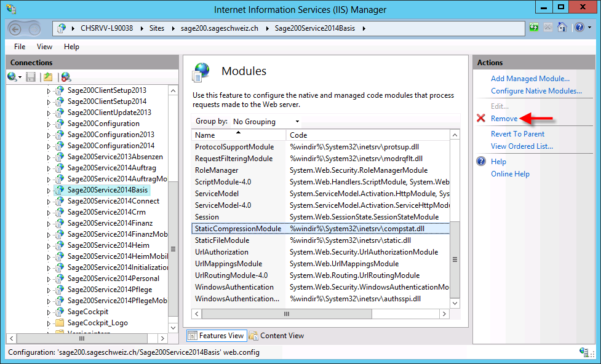Click the server icon in the address bar
Image resolution: width=601 pixels, height=364 pixels.
pos(62,28)
